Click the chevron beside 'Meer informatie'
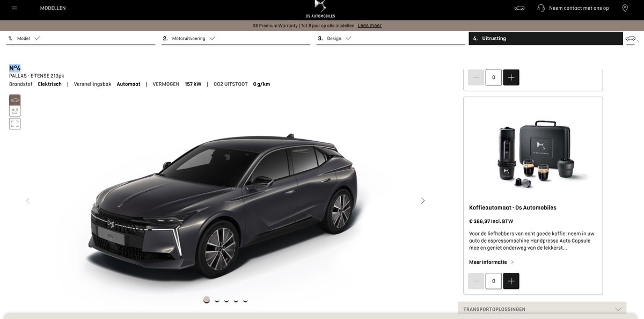This screenshot has height=319, width=644. coord(513,262)
